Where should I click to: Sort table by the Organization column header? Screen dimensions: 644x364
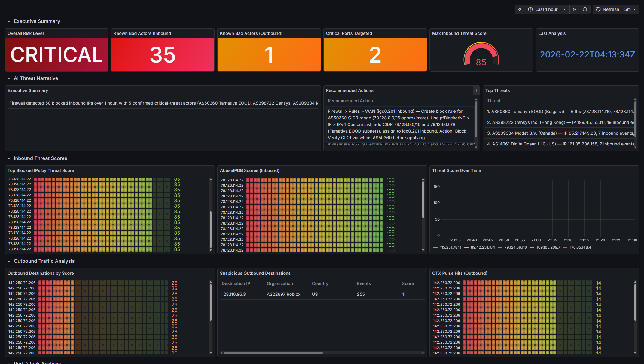(279, 283)
